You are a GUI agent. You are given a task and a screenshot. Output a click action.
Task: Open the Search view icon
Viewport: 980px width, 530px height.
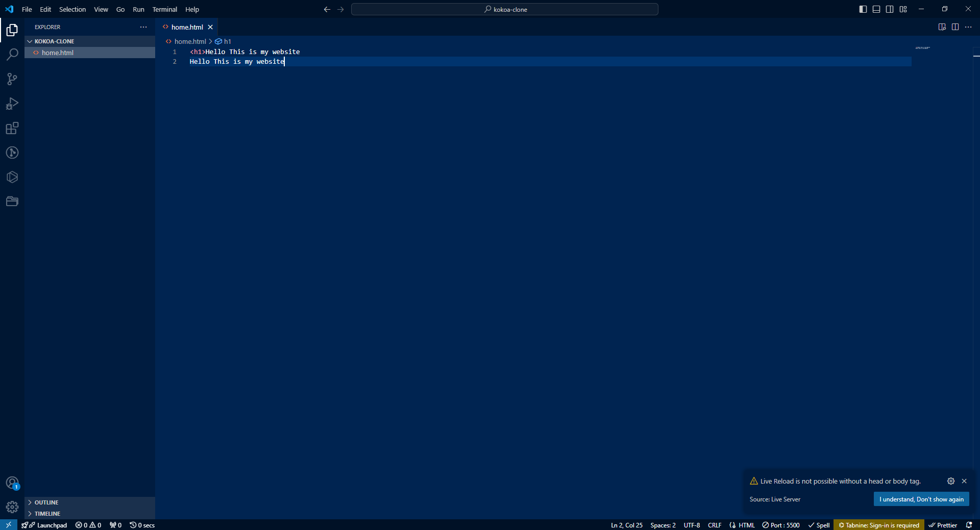coord(12,55)
